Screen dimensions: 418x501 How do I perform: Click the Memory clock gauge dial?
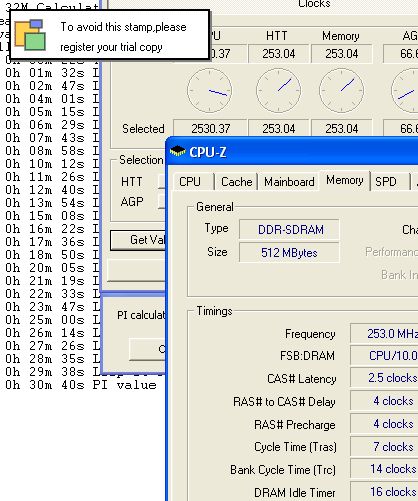coord(342,90)
